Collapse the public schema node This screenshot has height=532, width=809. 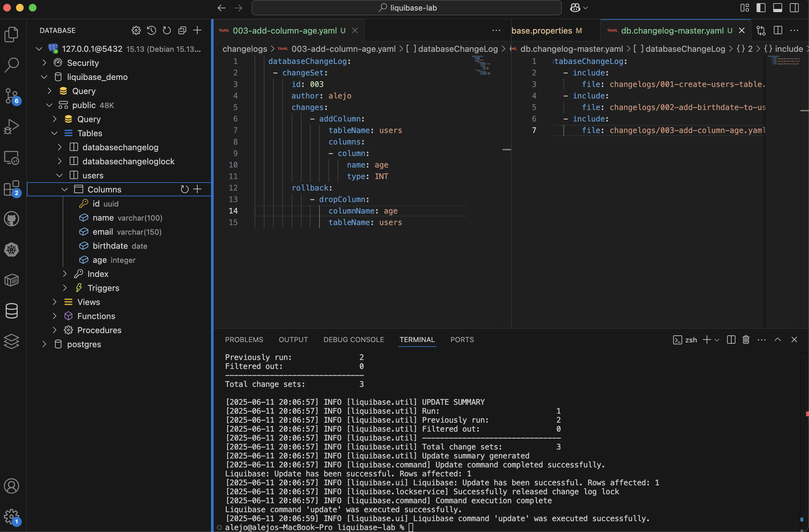click(x=49, y=105)
